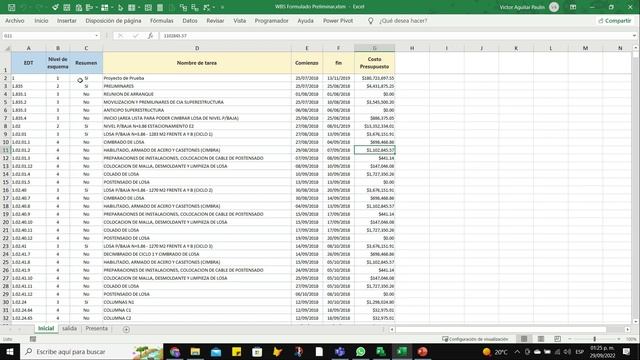Image resolution: width=640 pixels, height=360 pixels.
Task: Click the Enter checkmark icon in the formula bar
Action: (136, 36)
